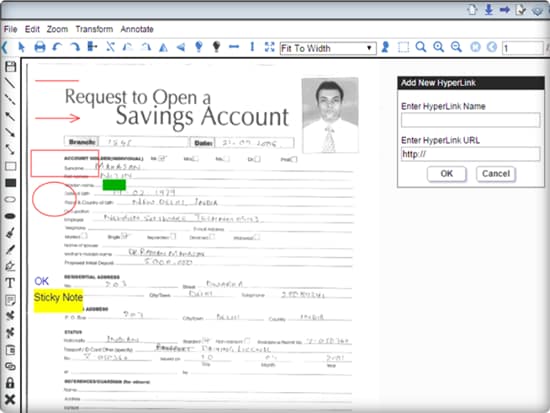Click the zoom in magnifier icon
Viewport: 550px width, 413px height.
[x=438, y=47]
